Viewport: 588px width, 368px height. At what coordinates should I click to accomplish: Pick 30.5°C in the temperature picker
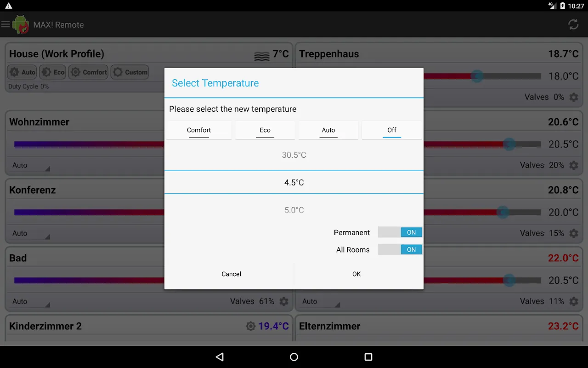click(x=294, y=155)
